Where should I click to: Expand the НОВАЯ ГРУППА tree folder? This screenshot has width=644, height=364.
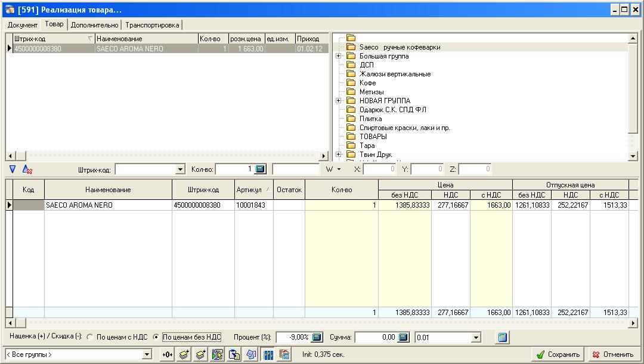[x=338, y=101]
